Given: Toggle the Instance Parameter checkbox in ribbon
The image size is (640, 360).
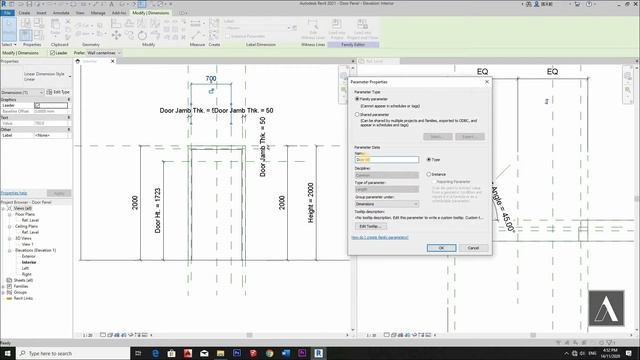Looking at the screenshot, I should click(x=228, y=36).
